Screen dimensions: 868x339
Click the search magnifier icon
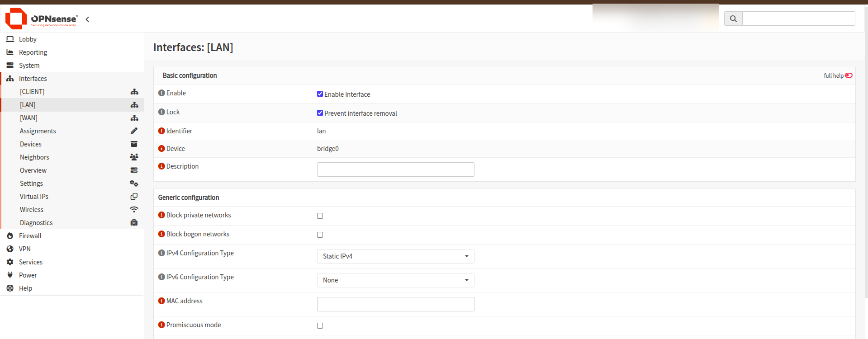(733, 19)
